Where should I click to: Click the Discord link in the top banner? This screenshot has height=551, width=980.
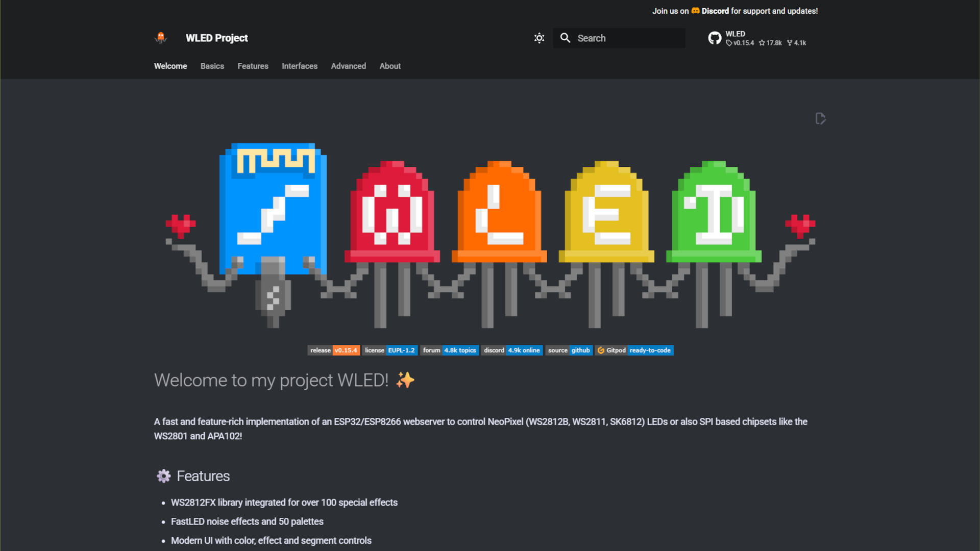715,11
